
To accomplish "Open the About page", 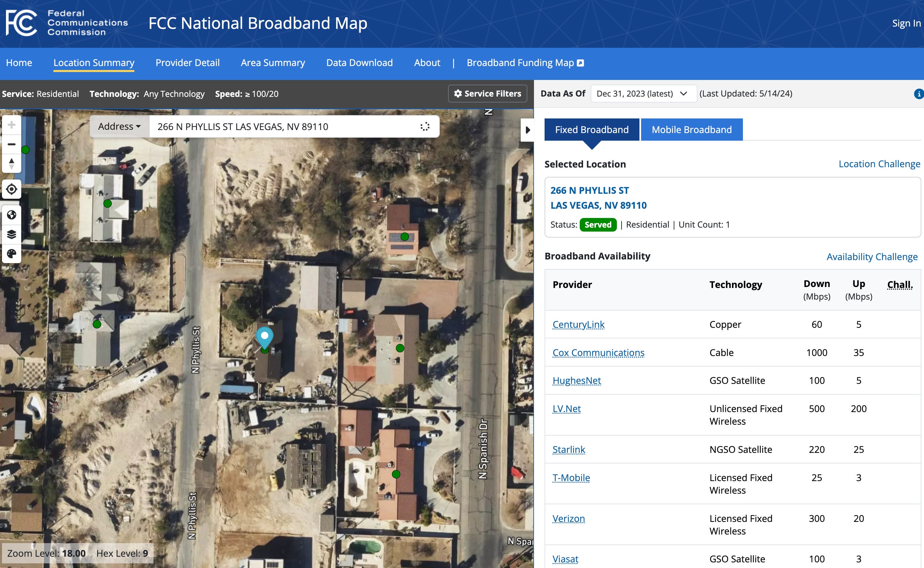I will [427, 63].
